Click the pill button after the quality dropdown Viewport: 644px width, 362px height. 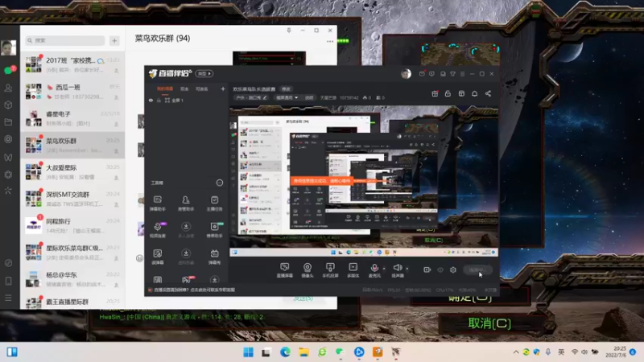point(309,97)
